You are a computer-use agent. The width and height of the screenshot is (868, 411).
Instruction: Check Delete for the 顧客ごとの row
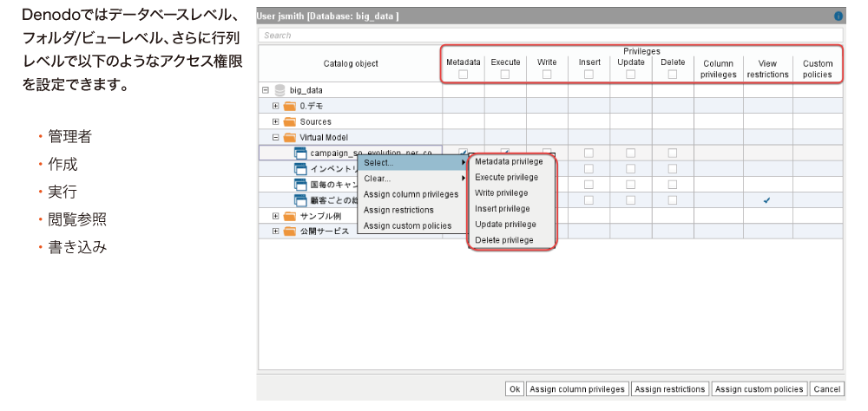click(x=673, y=200)
